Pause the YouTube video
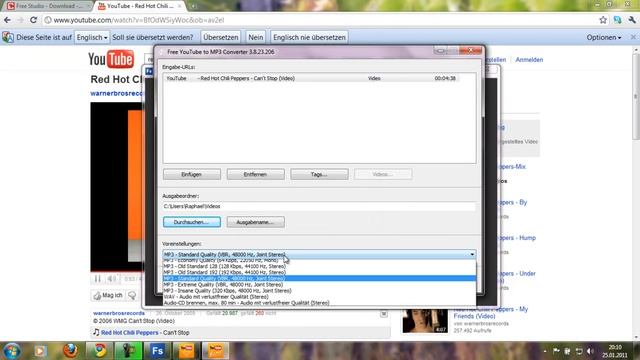This screenshot has width=640, height=360. (x=98, y=279)
